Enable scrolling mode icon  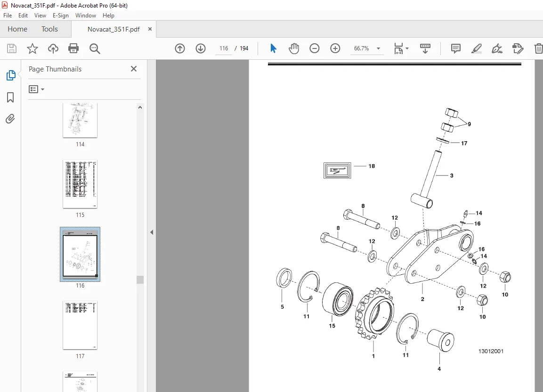425,48
